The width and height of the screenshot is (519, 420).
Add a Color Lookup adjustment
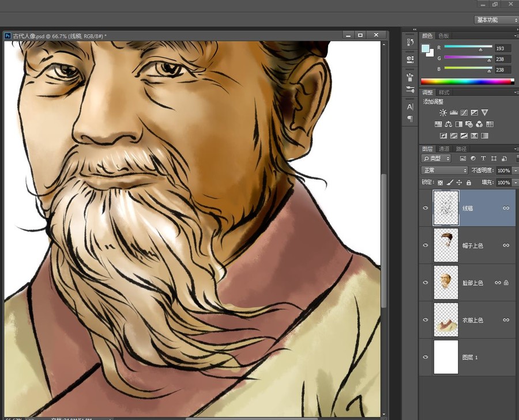click(490, 124)
